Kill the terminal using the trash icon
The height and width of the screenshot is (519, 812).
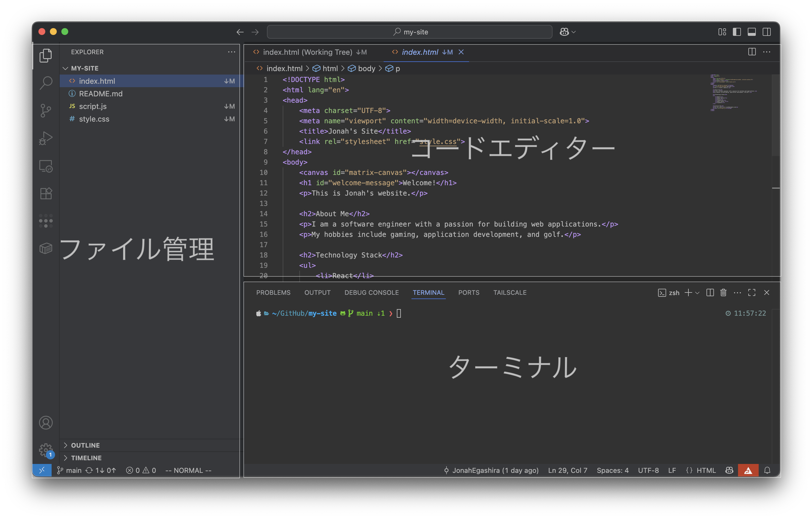pyautogui.click(x=723, y=292)
